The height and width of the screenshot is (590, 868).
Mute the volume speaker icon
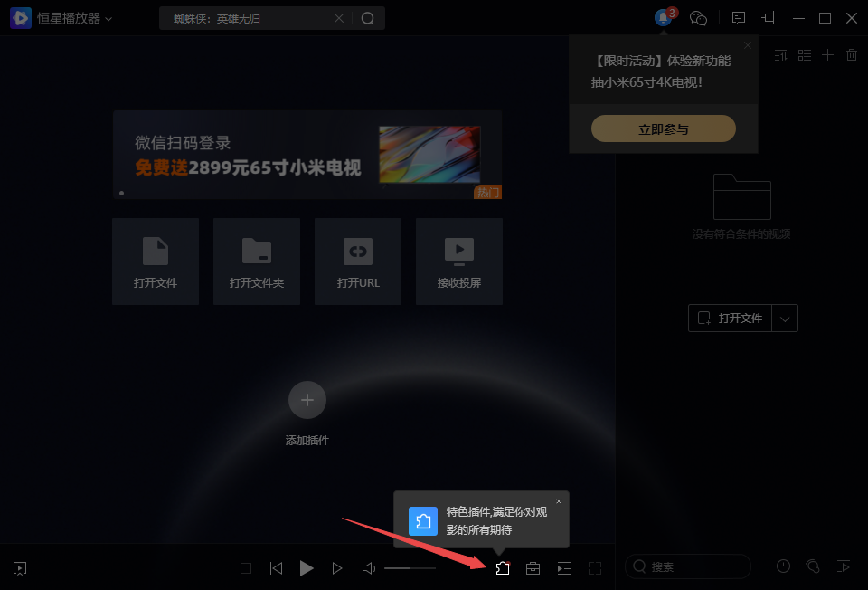(x=369, y=568)
